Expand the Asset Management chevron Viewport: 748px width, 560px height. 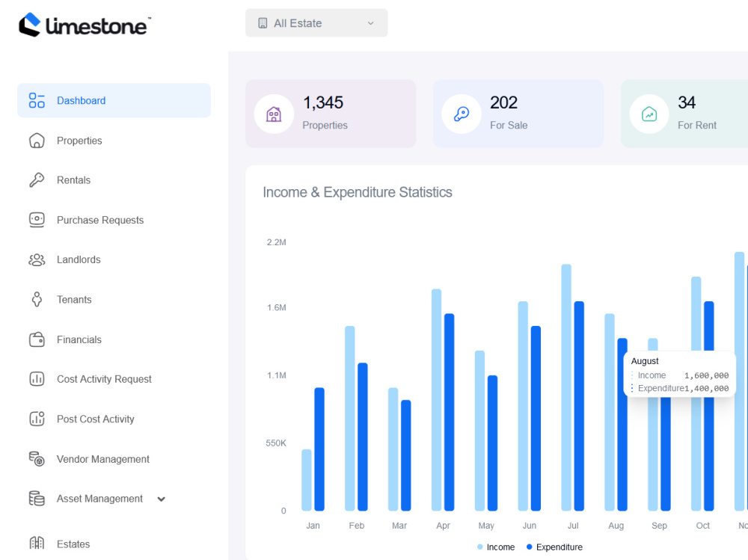click(162, 499)
